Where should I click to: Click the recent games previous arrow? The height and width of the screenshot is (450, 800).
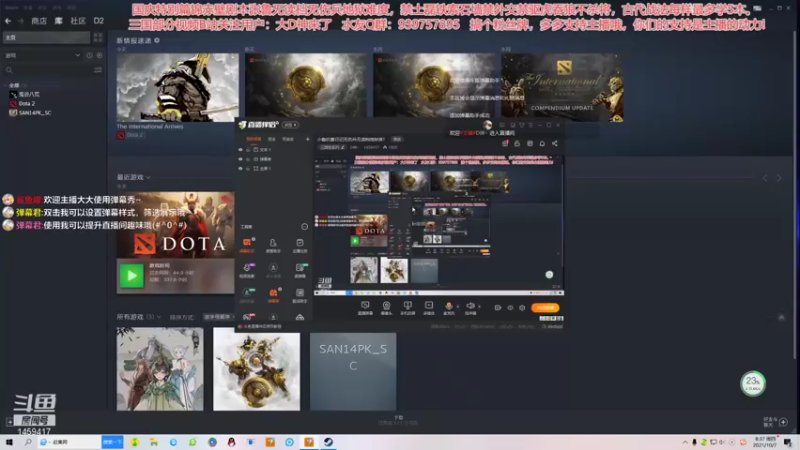tap(764, 178)
